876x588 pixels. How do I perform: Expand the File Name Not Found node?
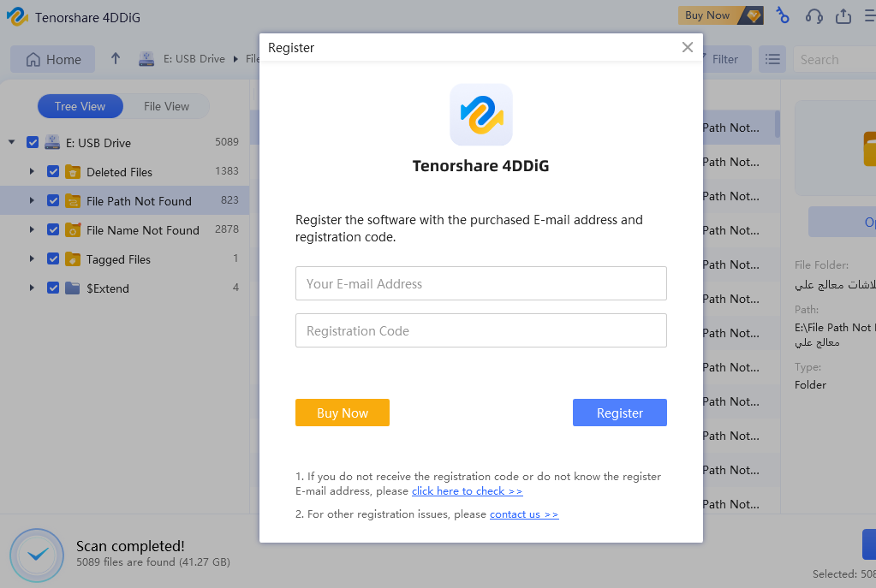(x=32, y=229)
